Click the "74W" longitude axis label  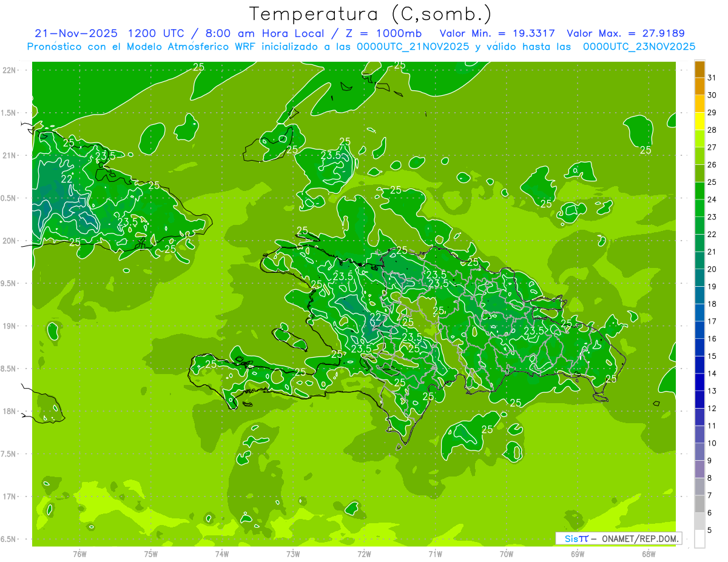point(222,554)
